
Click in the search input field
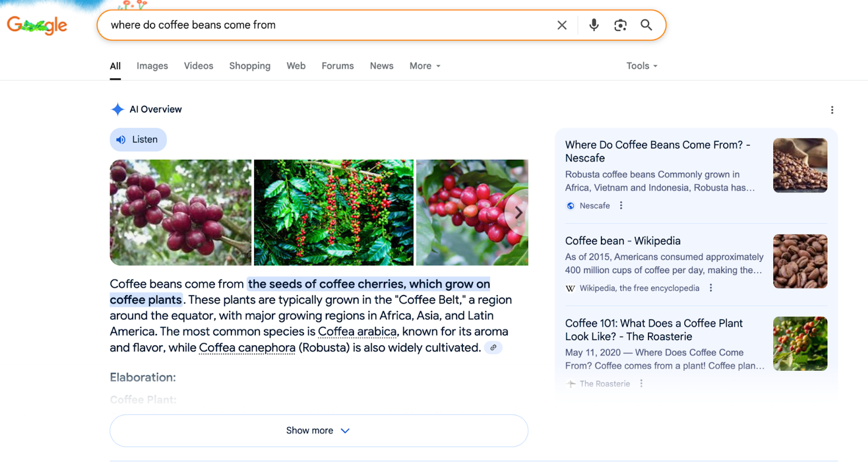click(330, 25)
